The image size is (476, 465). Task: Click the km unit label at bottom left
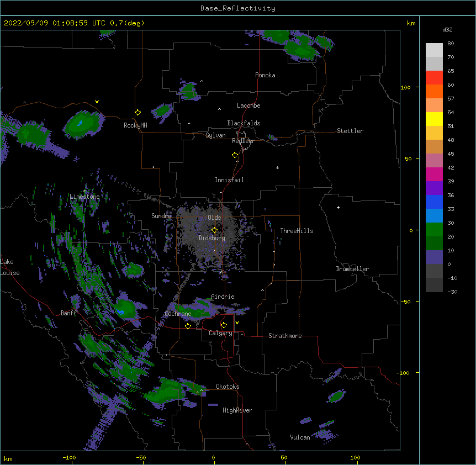pyautogui.click(x=8, y=459)
